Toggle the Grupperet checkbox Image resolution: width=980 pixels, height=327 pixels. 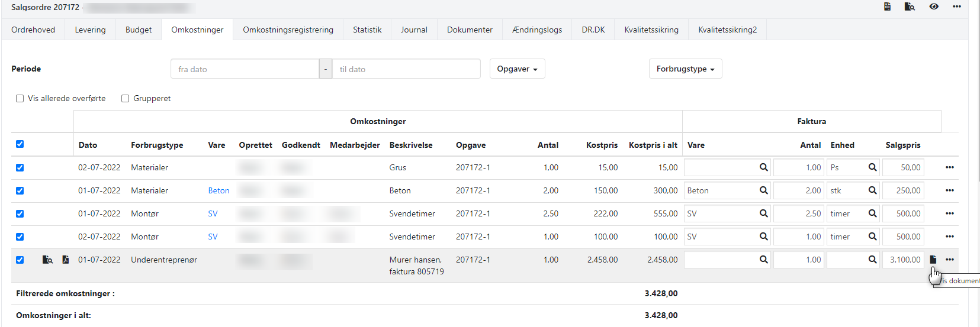[126, 99]
